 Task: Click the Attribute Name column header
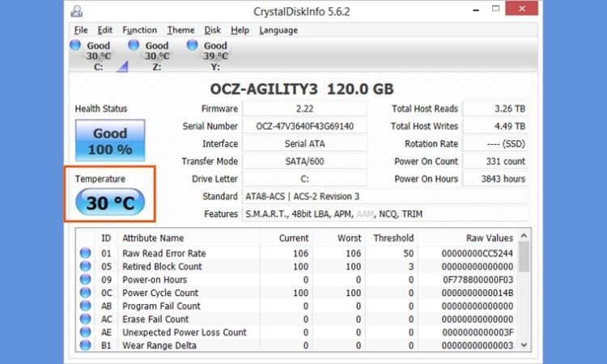[153, 238]
